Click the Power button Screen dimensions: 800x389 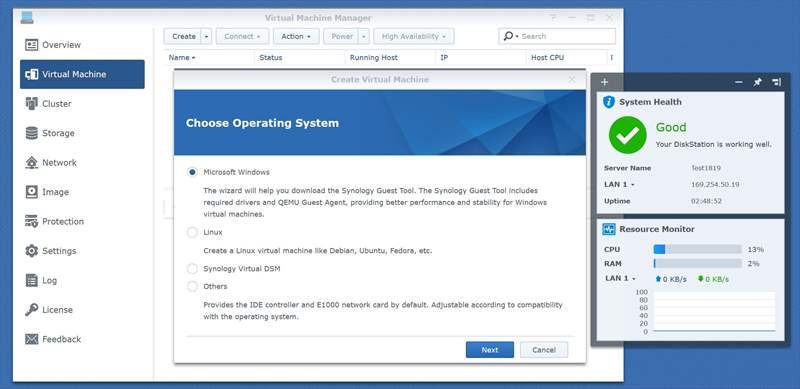(341, 37)
